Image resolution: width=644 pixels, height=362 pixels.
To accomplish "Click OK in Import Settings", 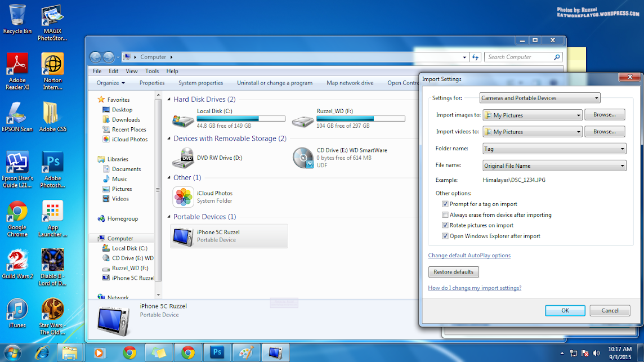I will tap(565, 311).
